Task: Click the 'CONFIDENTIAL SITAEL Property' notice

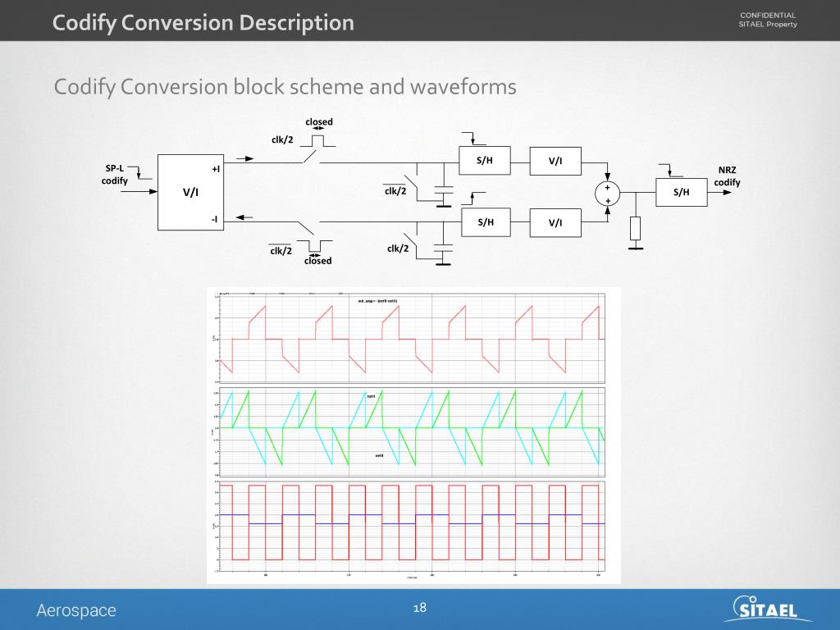Action: point(768,20)
